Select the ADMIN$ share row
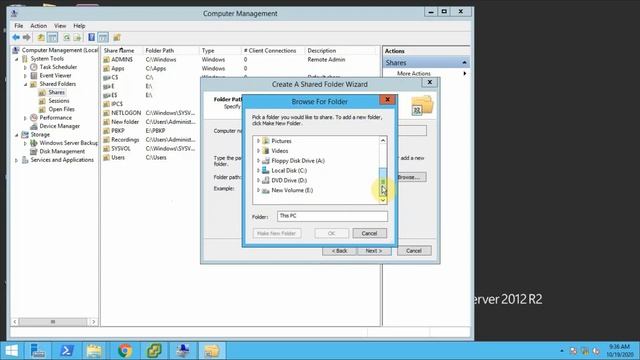This screenshot has width=640, height=360. tap(241, 60)
